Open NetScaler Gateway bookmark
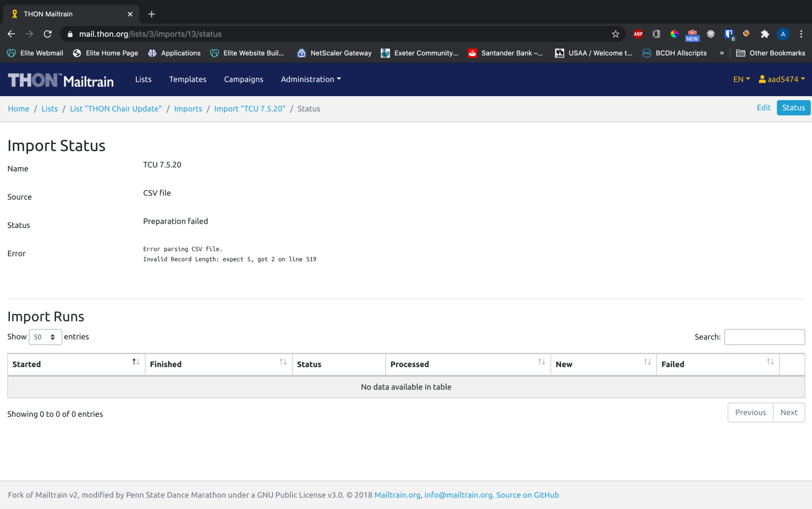The image size is (812, 509). click(x=334, y=53)
